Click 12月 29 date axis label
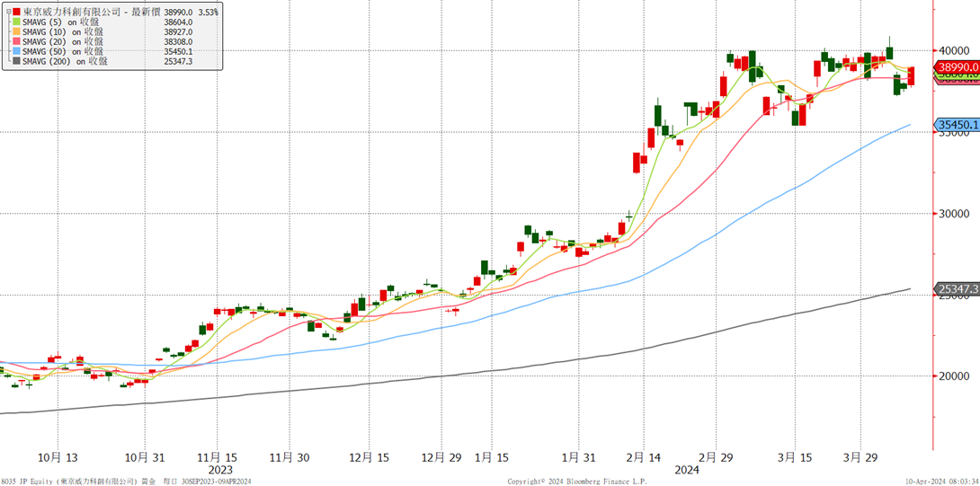The height and width of the screenshot is (486, 980). click(441, 457)
